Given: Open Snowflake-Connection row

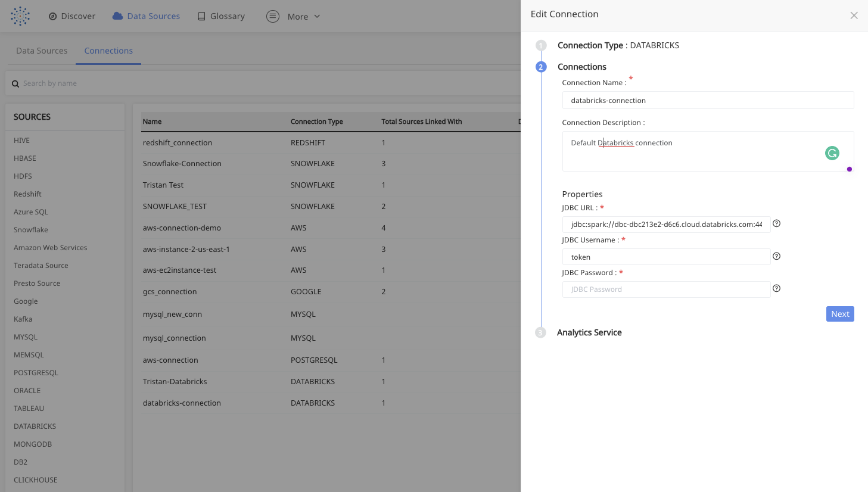Looking at the screenshot, I should point(331,164).
